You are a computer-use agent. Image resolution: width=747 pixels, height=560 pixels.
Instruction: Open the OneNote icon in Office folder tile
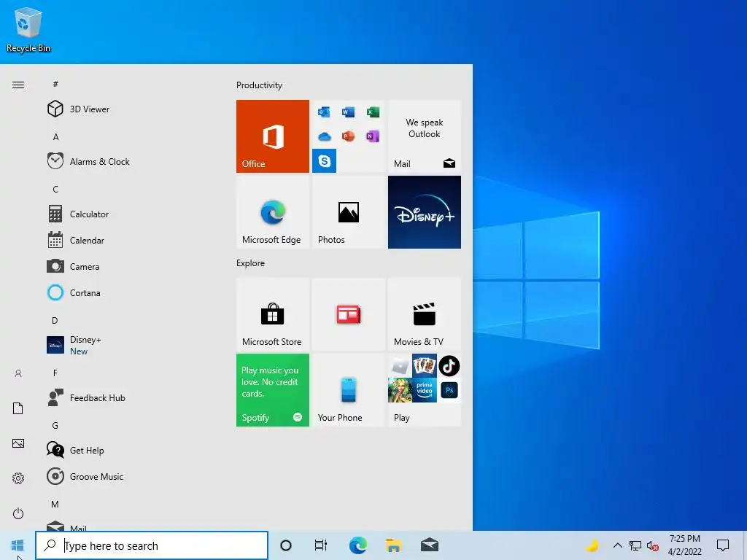373,136
